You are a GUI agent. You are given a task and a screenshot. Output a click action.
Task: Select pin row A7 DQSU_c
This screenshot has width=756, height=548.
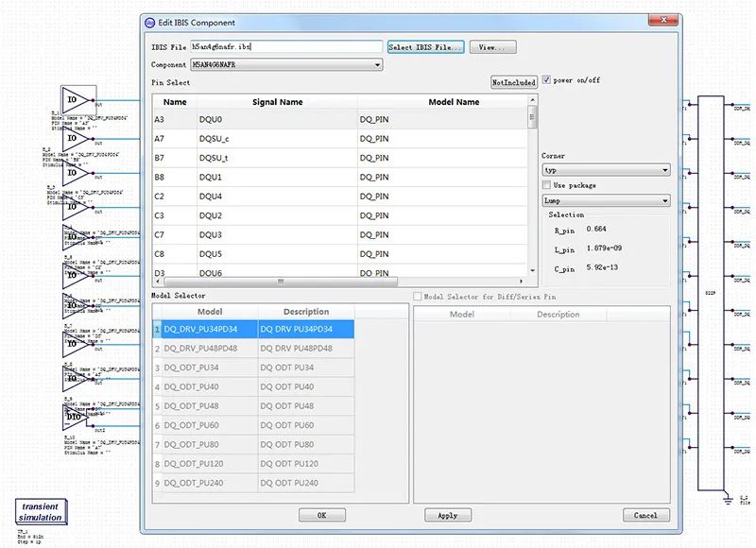click(x=340, y=139)
